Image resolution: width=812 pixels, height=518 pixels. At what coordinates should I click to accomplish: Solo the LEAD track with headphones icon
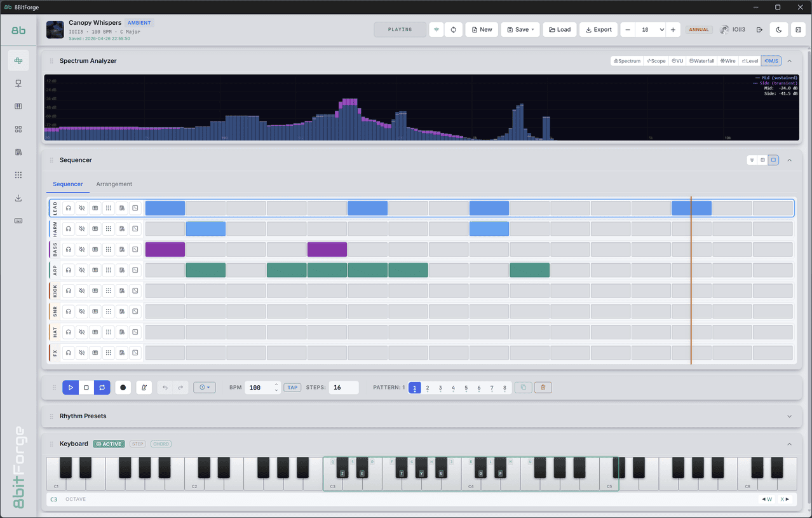[69, 208]
